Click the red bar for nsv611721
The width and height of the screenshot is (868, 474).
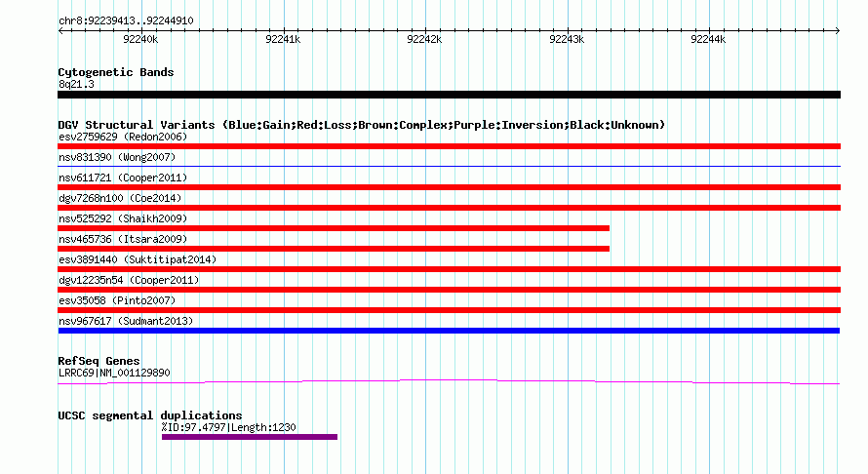(x=449, y=187)
